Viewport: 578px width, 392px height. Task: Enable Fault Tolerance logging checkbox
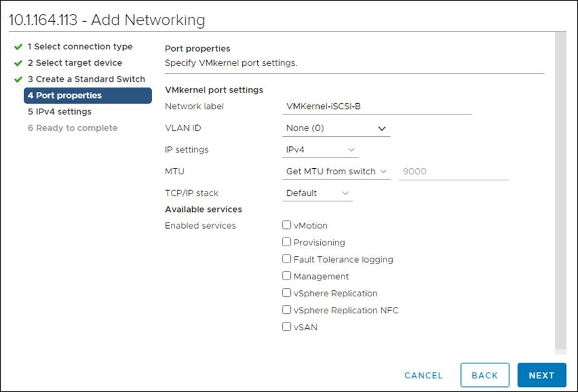pyautogui.click(x=286, y=259)
